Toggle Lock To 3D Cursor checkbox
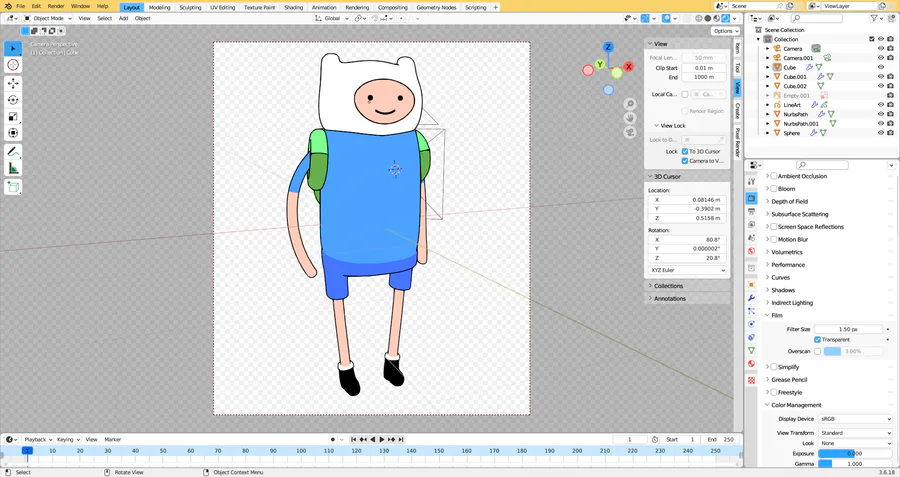The height and width of the screenshot is (477, 900). pos(685,152)
